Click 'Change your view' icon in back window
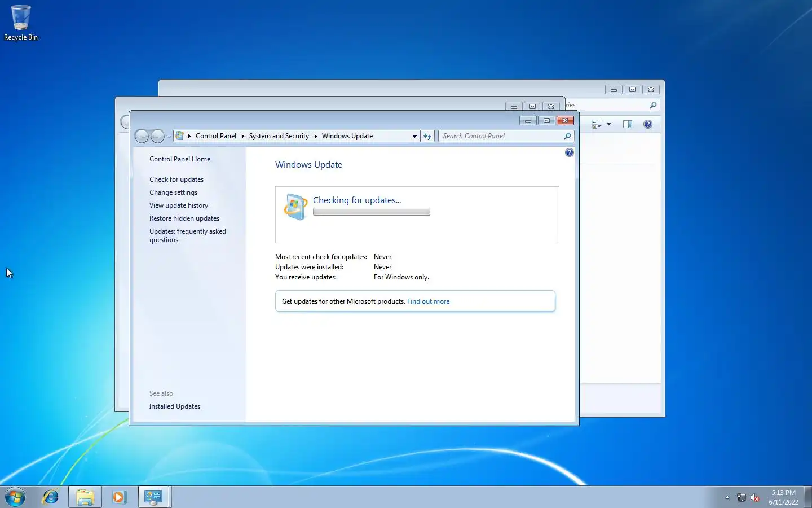This screenshot has width=812, height=508. click(x=597, y=124)
